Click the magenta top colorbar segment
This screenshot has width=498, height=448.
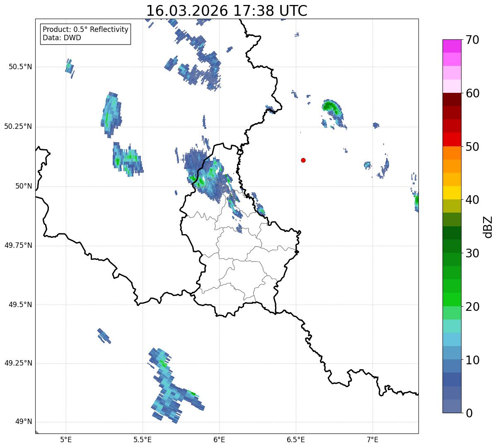(451, 46)
